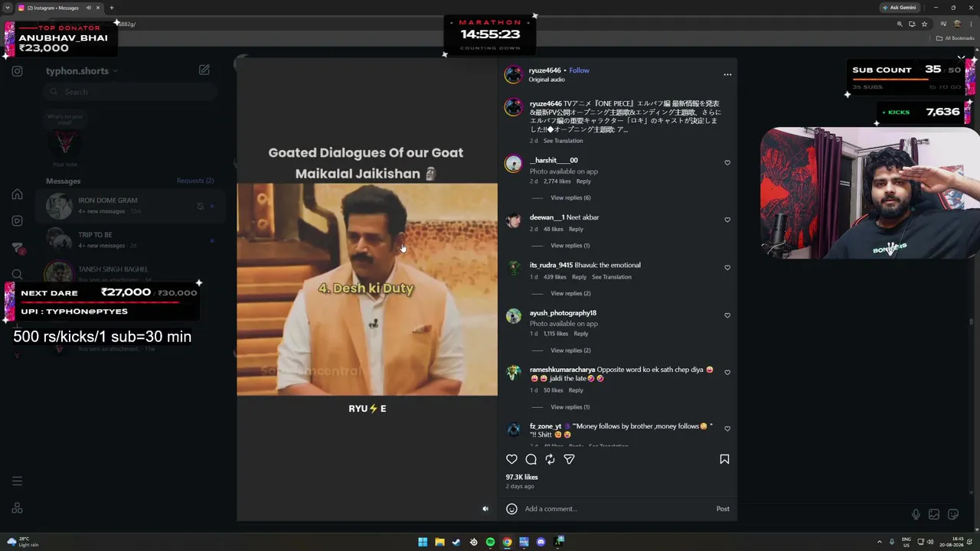The width and height of the screenshot is (980, 551).
Task: Open the IRON DOME GRAM conversation
Action: pos(130,206)
